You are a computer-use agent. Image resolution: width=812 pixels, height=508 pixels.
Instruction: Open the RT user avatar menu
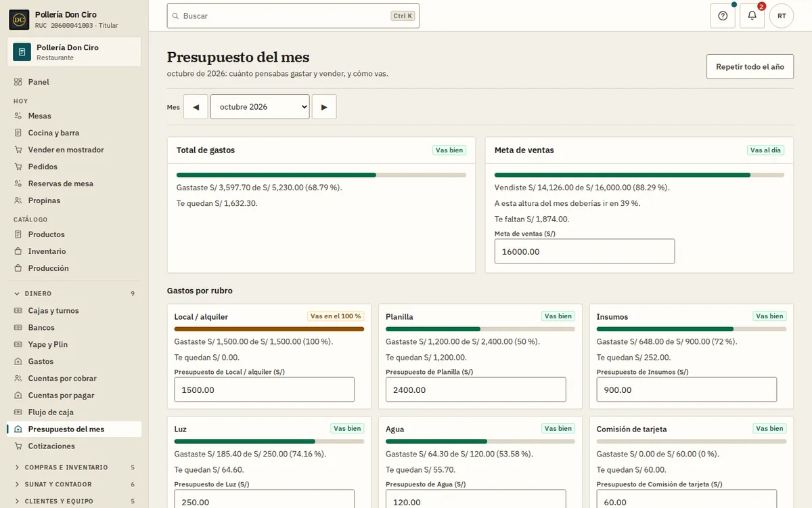click(x=782, y=16)
